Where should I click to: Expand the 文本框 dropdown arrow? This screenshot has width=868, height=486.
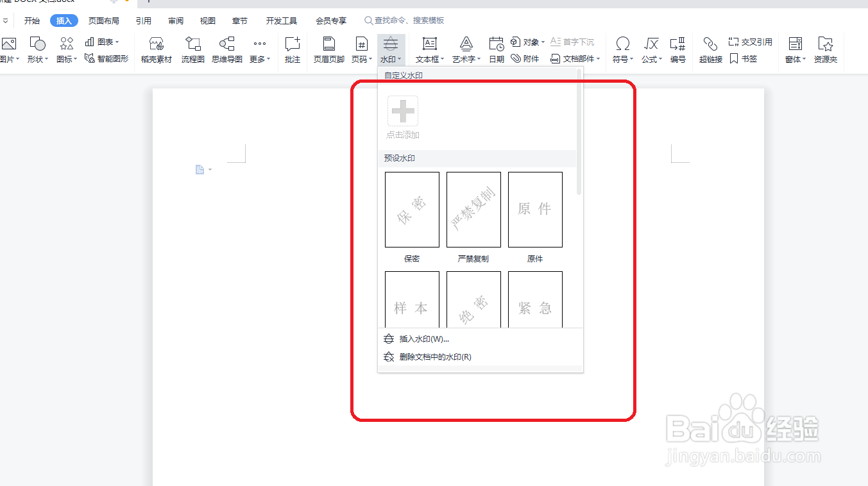[443, 60]
